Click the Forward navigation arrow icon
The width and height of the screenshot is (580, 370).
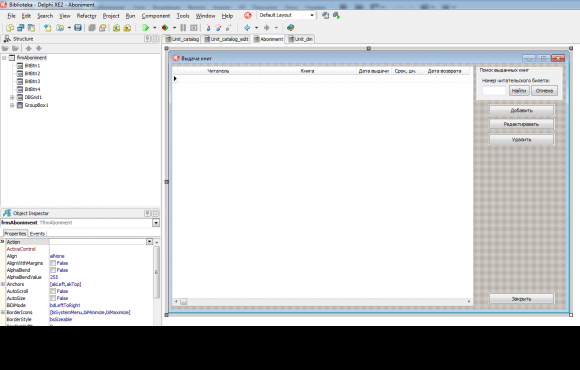[x=267, y=28]
